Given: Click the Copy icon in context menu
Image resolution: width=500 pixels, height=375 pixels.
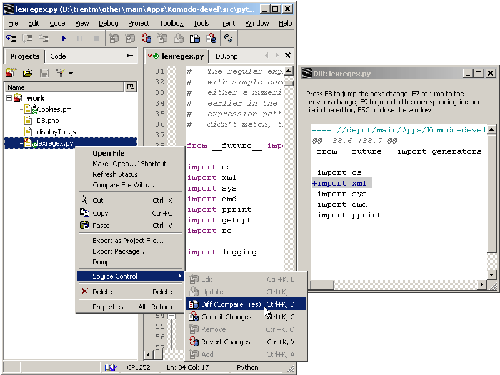Looking at the screenshot, I should pos(84,212).
